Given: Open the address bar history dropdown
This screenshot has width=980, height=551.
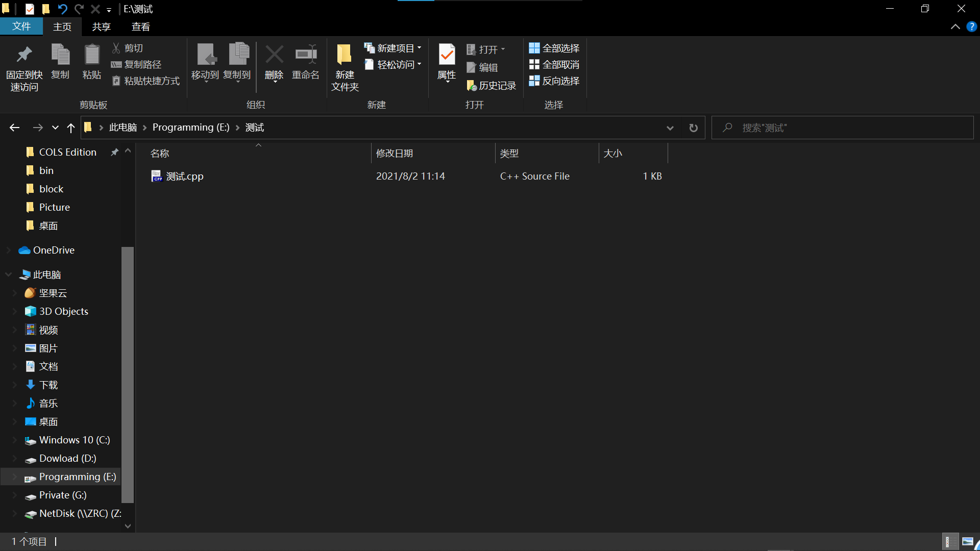Looking at the screenshot, I should pyautogui.click(x=670, y=128).
